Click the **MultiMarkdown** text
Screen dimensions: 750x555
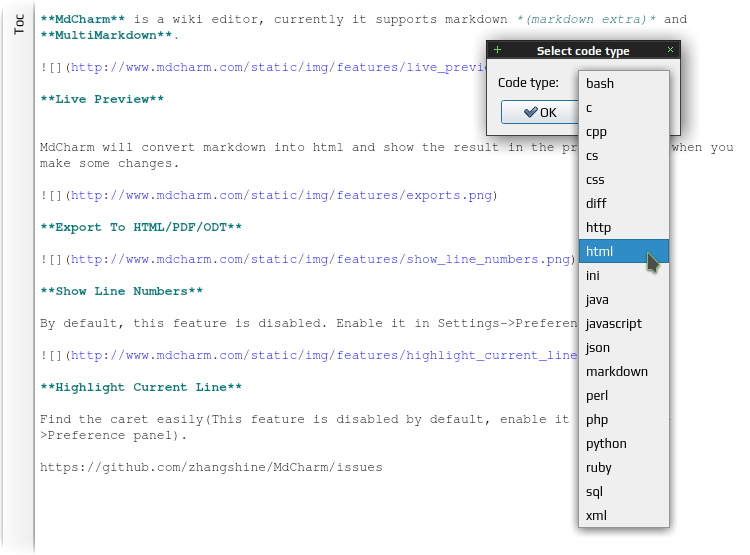pos(106,35)
